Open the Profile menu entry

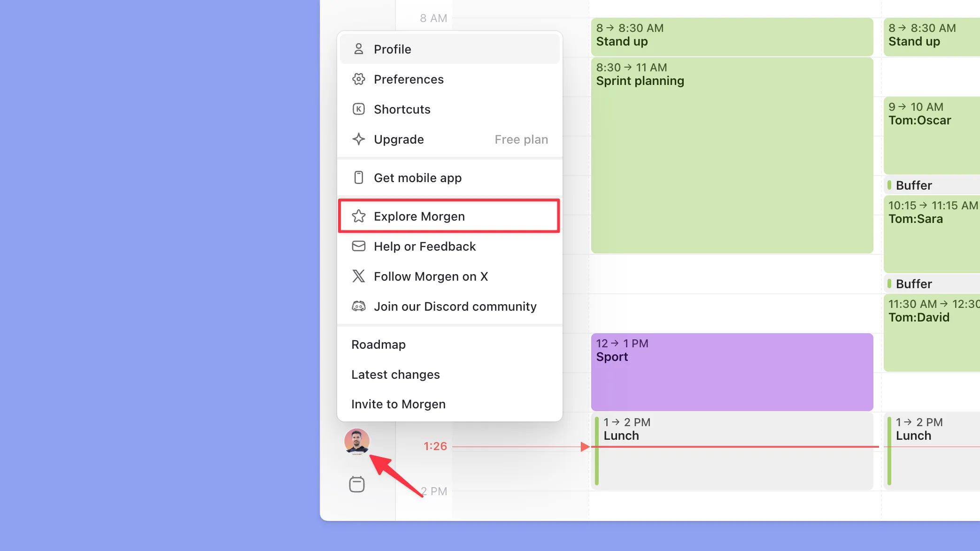click(449, 49)
